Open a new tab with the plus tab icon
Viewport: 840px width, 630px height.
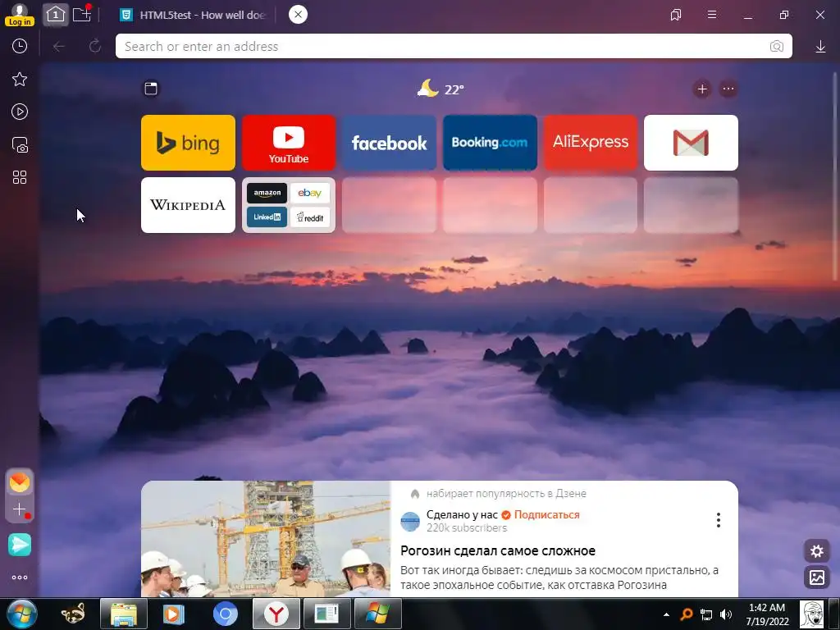click(83, 14)
